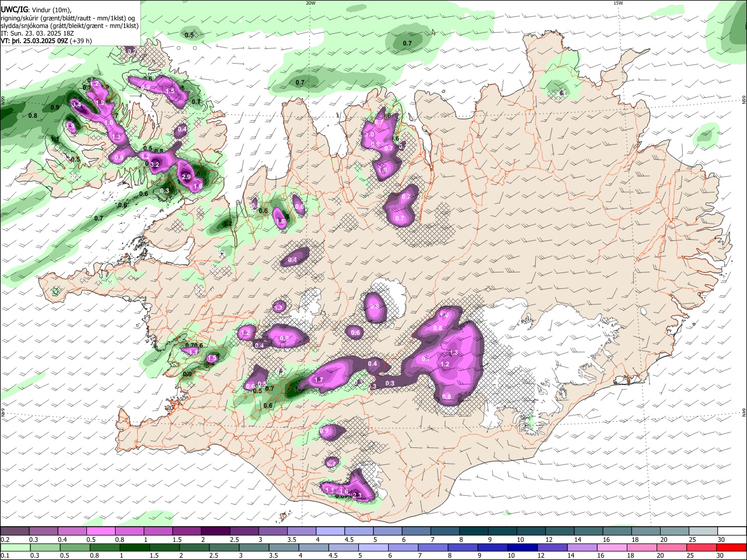Click the '1.8' snowfall value label
Screen dimensions: 747x560
pos(280,222)
